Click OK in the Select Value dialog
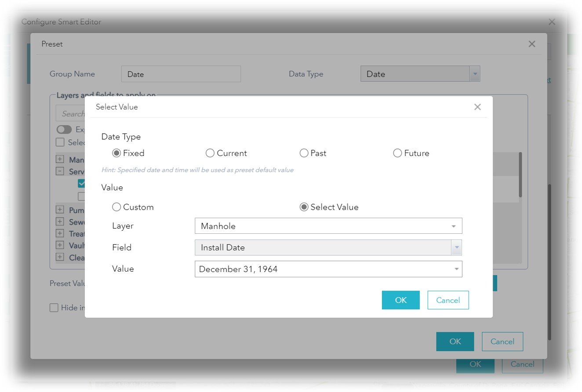 (400, 300)
